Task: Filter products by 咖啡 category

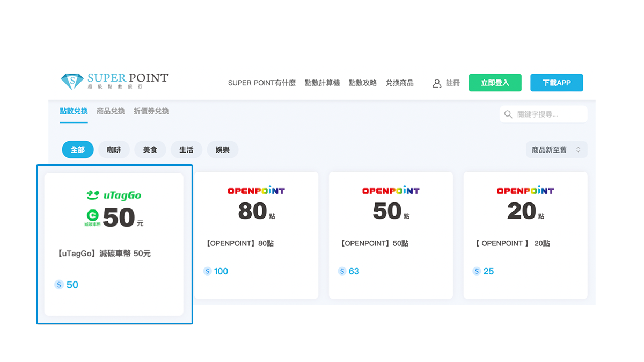Action: tap(114, 150)
